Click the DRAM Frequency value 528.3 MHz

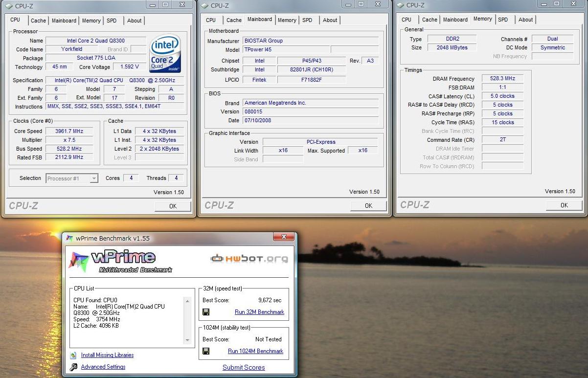(x=502, y=79)
